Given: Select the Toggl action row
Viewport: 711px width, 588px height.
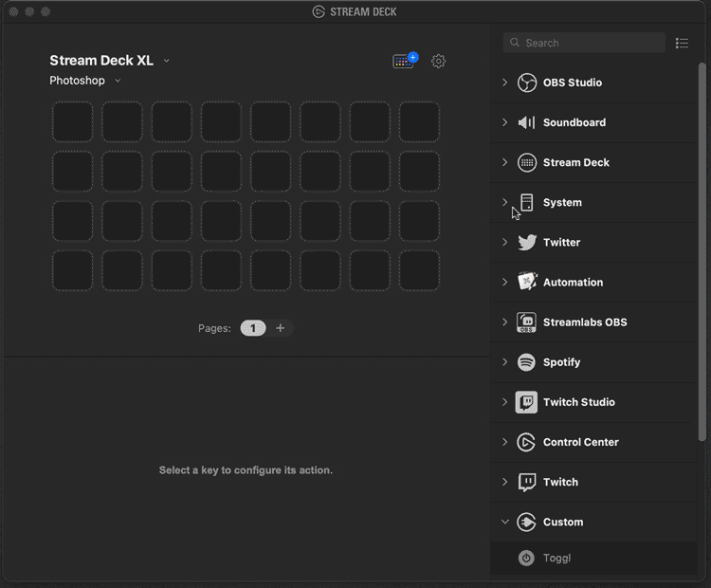Looking at the screenshot, I should (593, 558).
